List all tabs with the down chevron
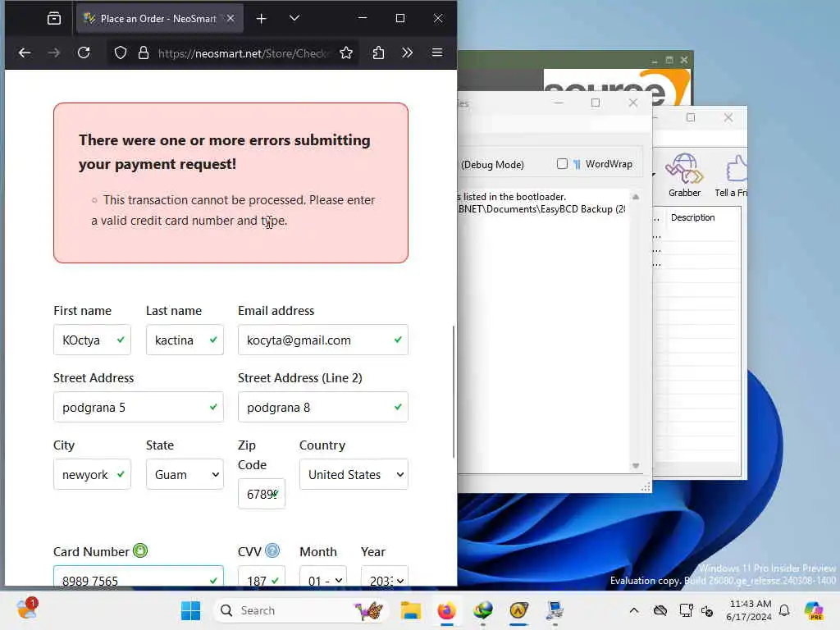Viewport: 840px width, 630px height. (x=294, y=18)
